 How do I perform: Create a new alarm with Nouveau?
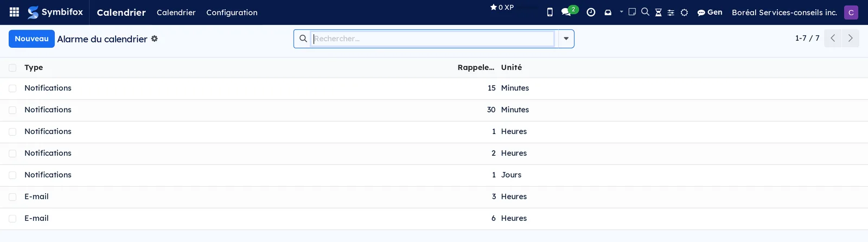[31, 39]
